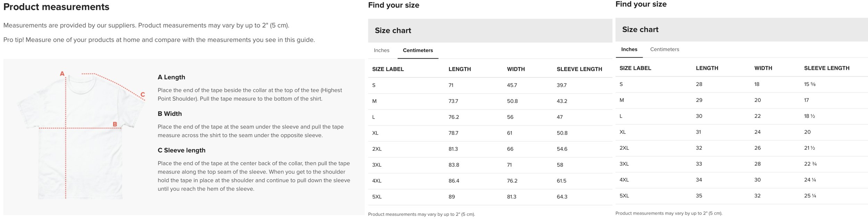Click the 64.3 sleeve length cell for 5XL
Screen dimensions: 868x220
[562, 197]
